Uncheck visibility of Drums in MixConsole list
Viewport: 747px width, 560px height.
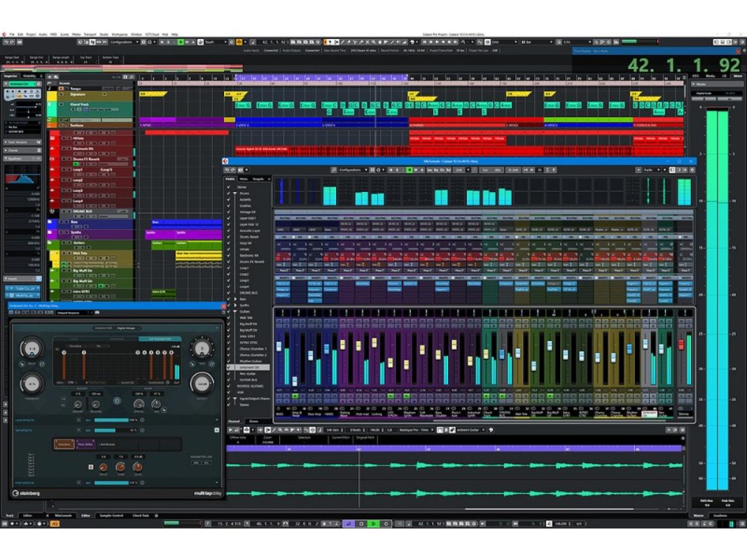229,193
